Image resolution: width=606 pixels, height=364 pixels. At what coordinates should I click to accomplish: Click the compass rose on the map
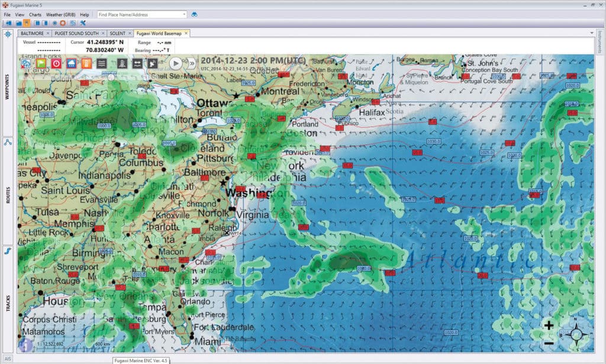pyautogui.click(x=575, y=334)
